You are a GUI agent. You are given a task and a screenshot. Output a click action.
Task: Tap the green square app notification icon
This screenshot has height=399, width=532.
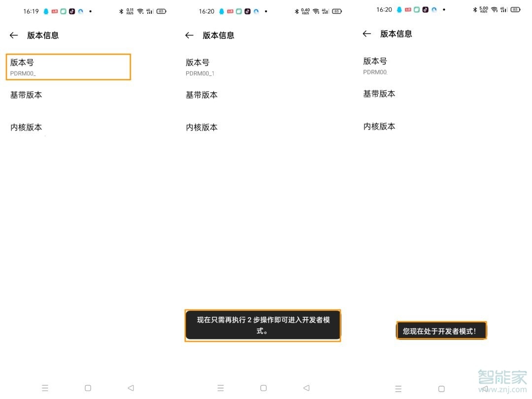pyautogui.click(x=64, y=11)
